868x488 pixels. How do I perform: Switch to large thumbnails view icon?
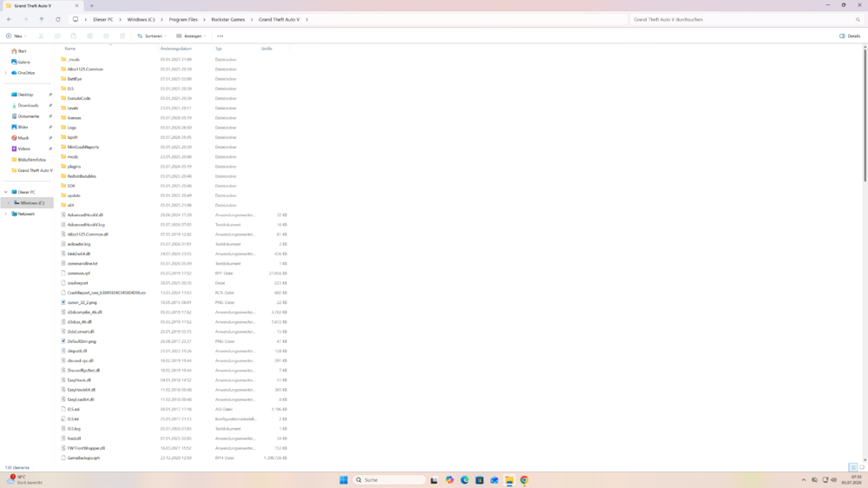861,467
